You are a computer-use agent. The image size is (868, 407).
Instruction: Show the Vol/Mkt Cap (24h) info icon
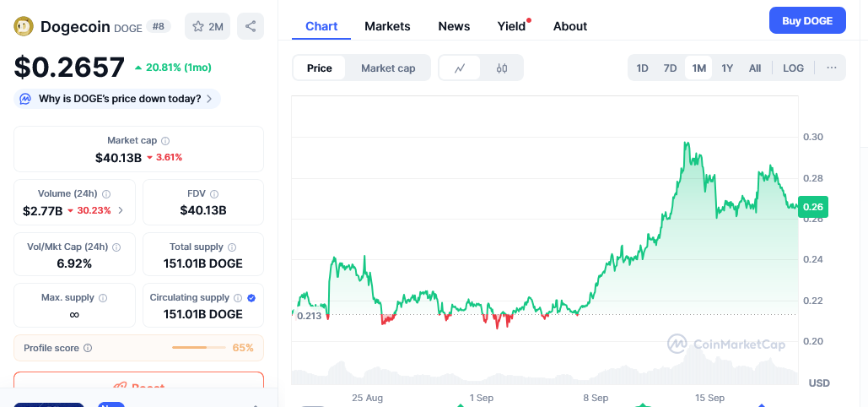(x=116, y=247)
